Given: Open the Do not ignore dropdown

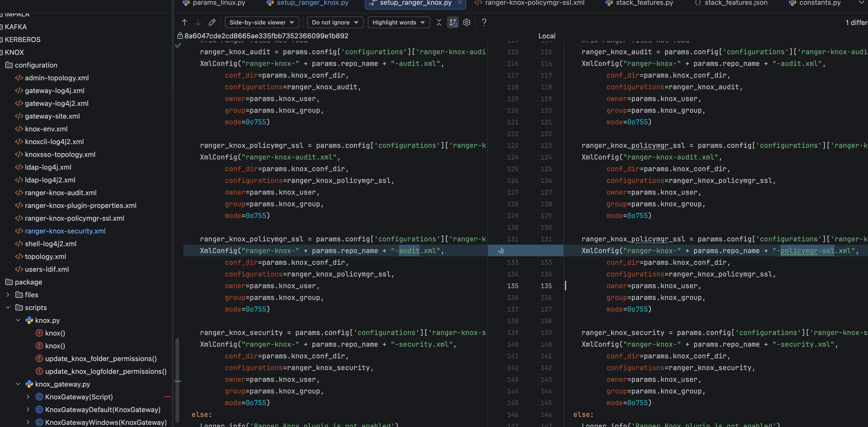Looking at the screenshot, I should pos(335,22).
